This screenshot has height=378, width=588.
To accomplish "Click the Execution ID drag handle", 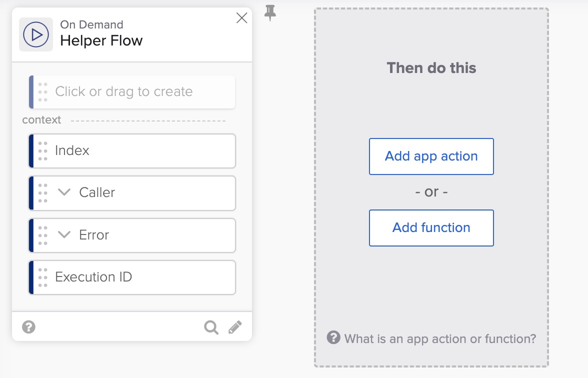I will [x=43, y=277].
